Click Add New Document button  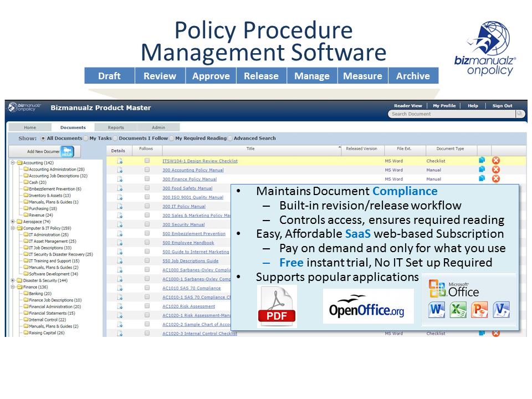pos(44,151)
